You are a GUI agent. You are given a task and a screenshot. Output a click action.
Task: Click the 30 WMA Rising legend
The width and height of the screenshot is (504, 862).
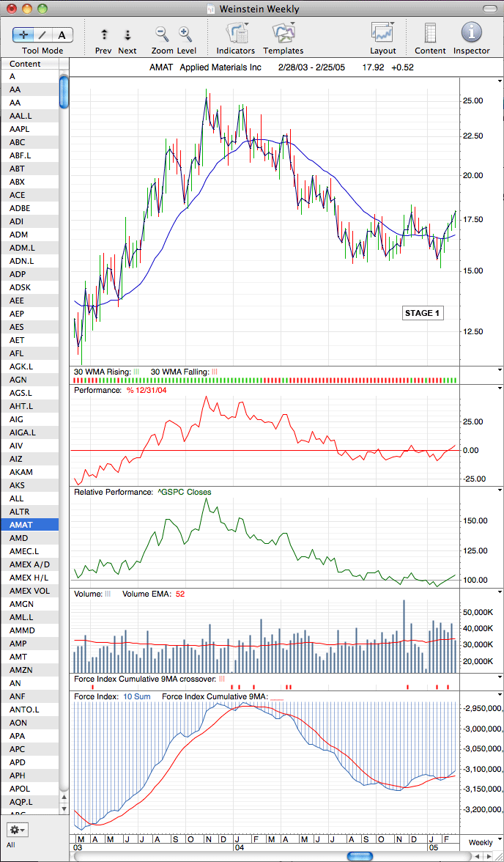click(106, 372)
